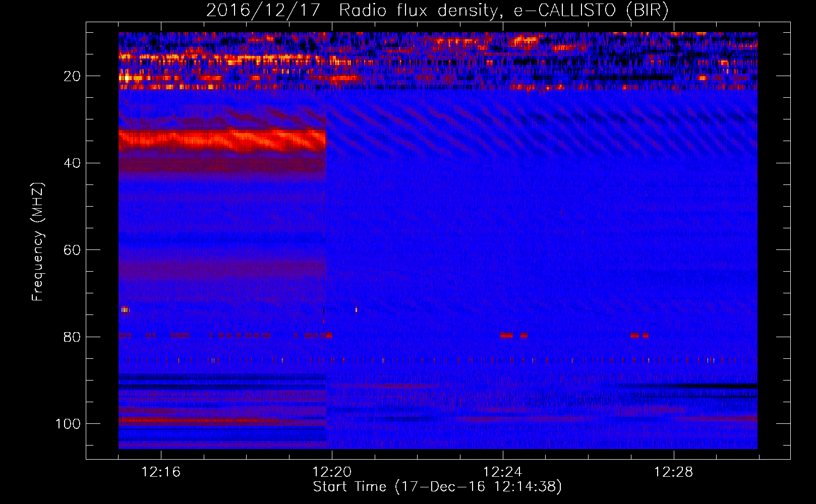Click the 60 frequency tick label
This screenshot has width=816, height=504.
tap(72, 250)
